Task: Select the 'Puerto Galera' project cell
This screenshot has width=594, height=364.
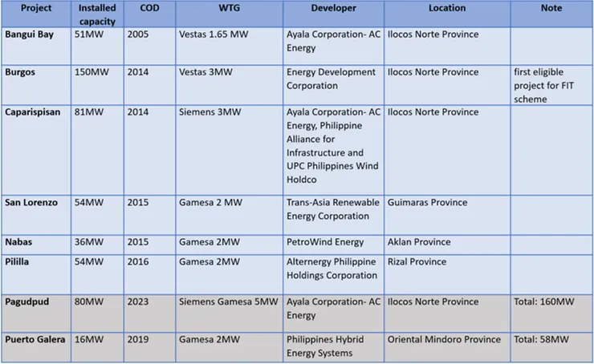Action: 36,347
